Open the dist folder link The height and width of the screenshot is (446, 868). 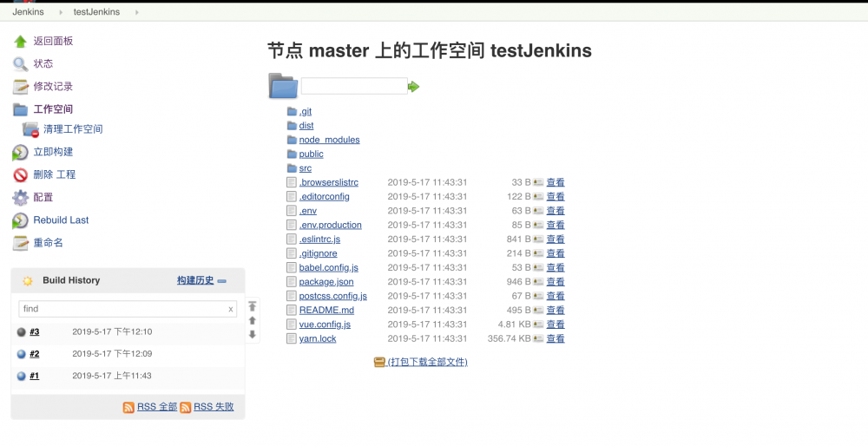(306, 126)
